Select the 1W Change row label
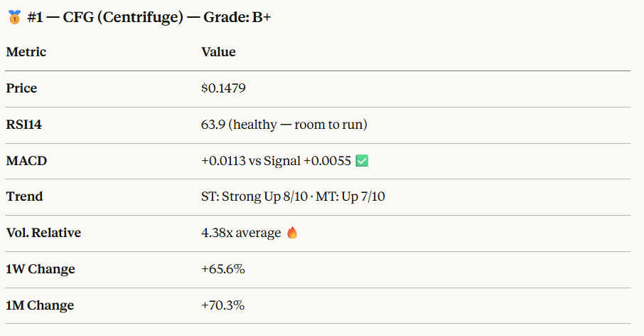 41,269
